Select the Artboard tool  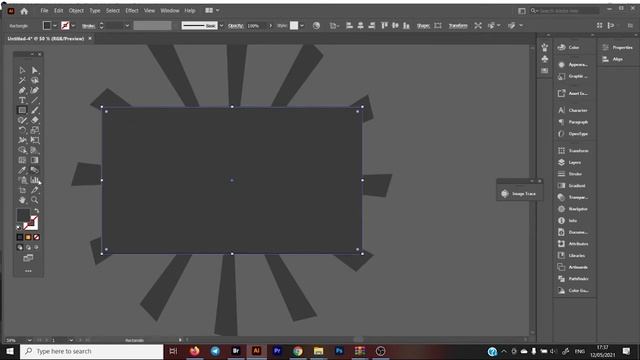coord(22,190)
